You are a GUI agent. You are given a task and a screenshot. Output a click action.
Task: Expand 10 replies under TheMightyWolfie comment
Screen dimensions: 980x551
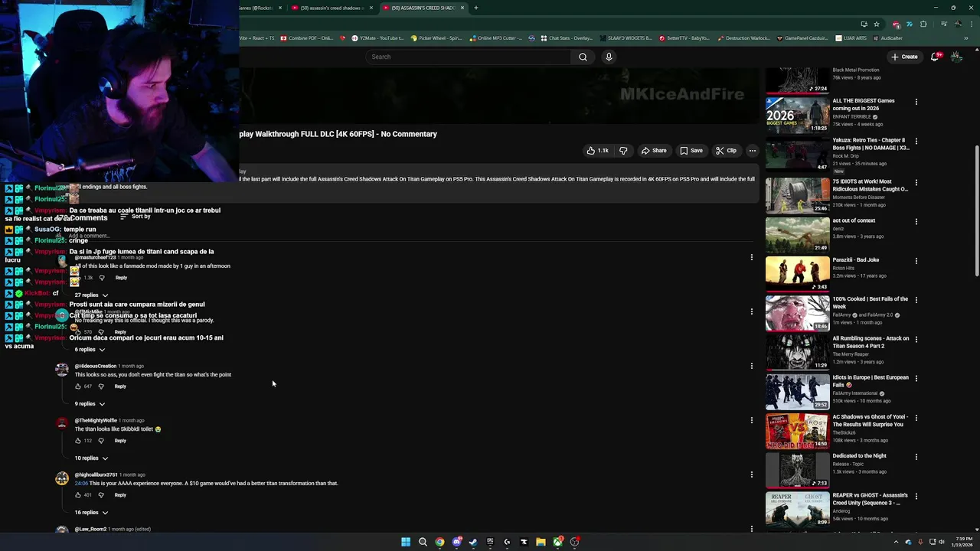click(x=91, y=458)
